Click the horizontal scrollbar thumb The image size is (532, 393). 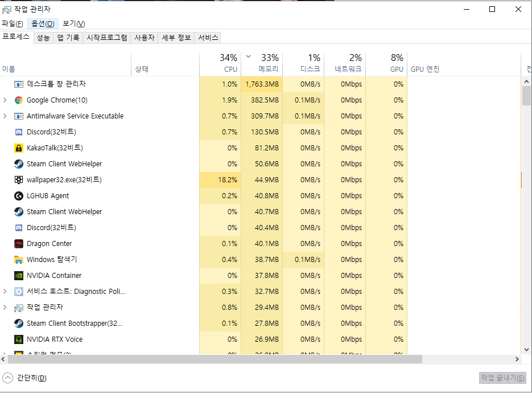point(215,359)
